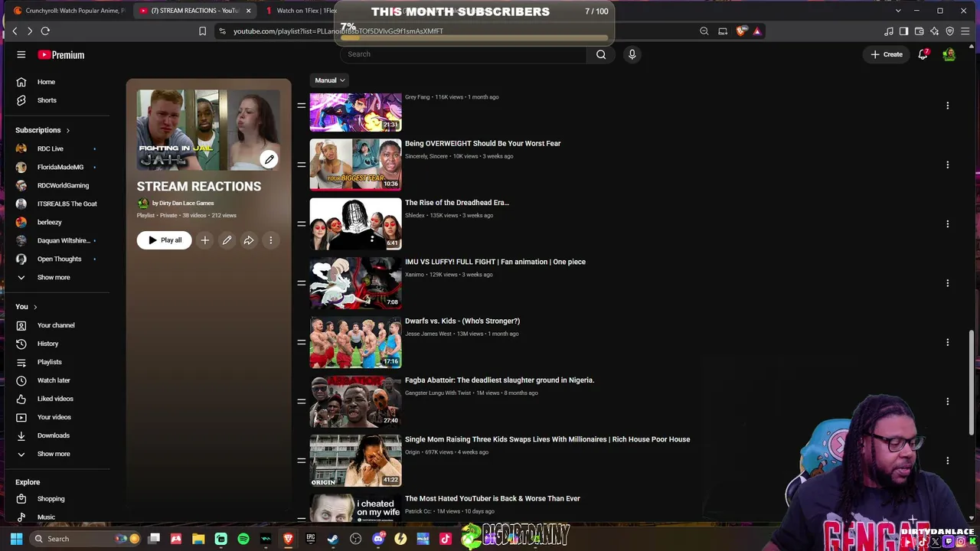Open the notifications bell
The image size is (980, 551).
pos(923,54)
